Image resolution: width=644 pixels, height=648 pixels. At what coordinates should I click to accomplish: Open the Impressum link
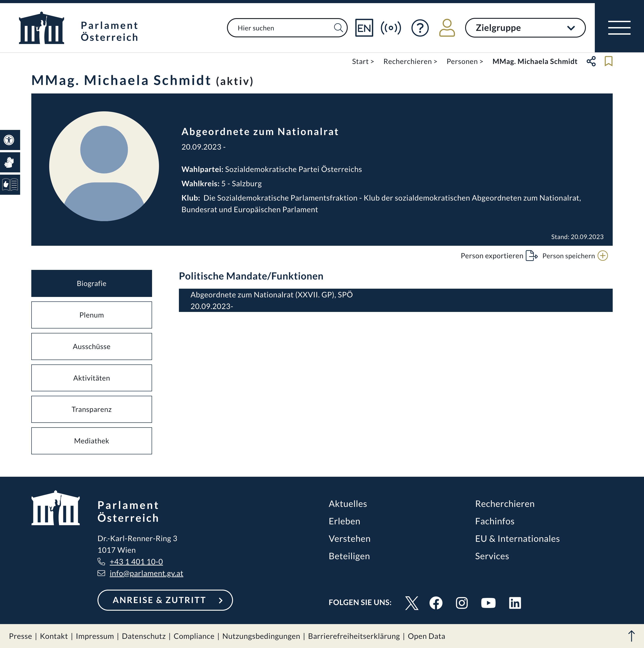point(95,636)
